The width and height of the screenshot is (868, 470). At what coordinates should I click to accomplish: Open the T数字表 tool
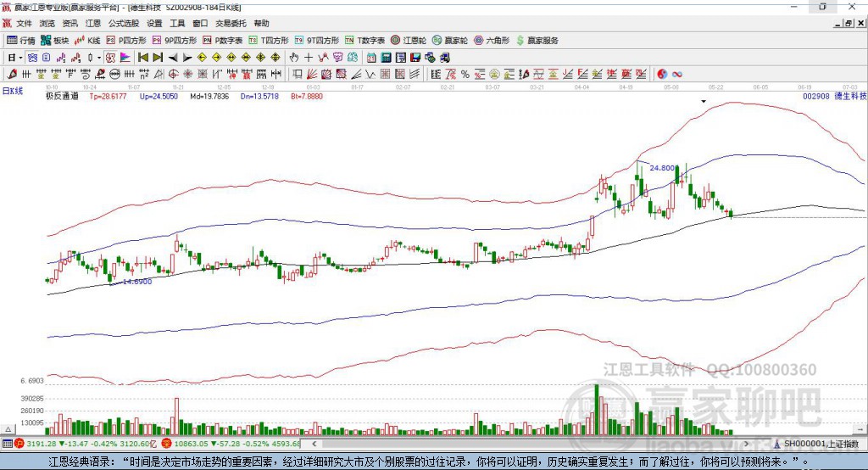coord(364,41)
